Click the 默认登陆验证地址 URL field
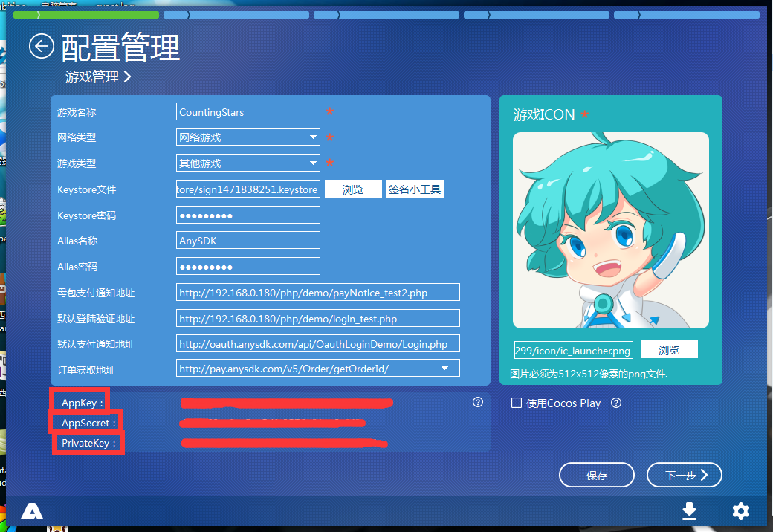Screen dimensions: 773x532 [318, 318]
